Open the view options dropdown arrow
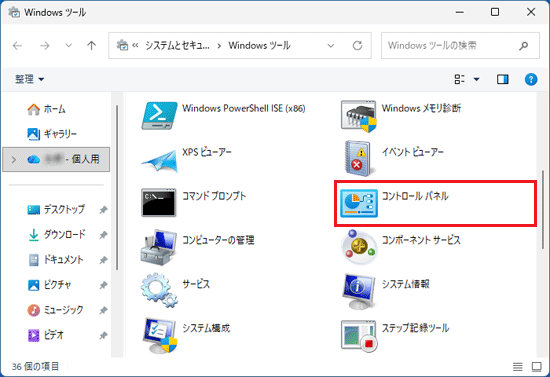Viewport: 550px width, 377px height. (x=476, y=79)
